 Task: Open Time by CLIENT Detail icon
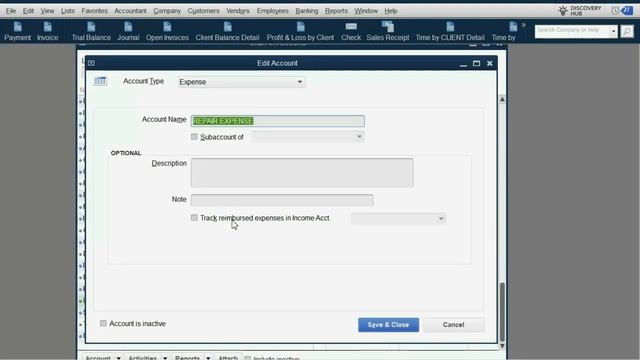(450, 31)
